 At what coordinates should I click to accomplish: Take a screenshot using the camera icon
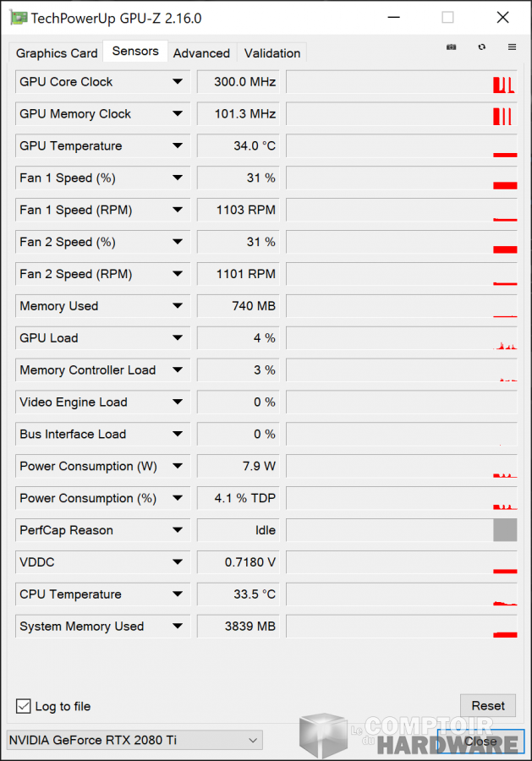[x=451, y=48]
